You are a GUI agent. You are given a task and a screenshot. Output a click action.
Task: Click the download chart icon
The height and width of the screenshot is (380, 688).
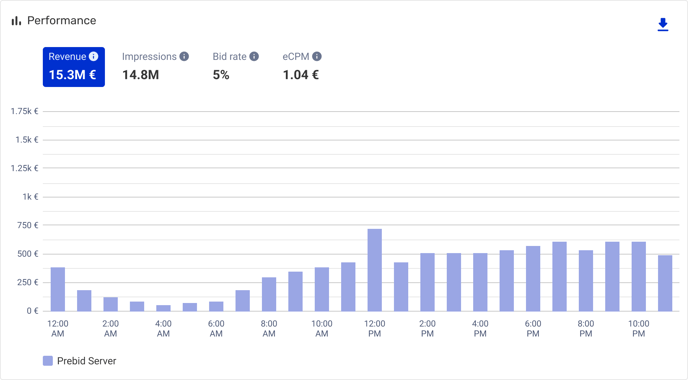663,25
